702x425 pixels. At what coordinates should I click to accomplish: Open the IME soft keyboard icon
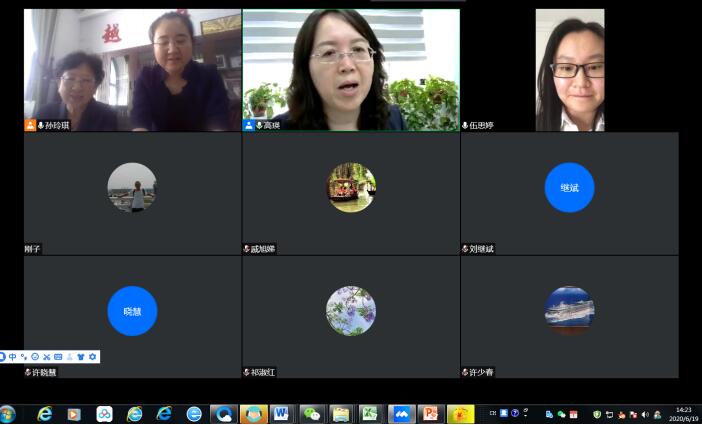[x=58, y=357]
